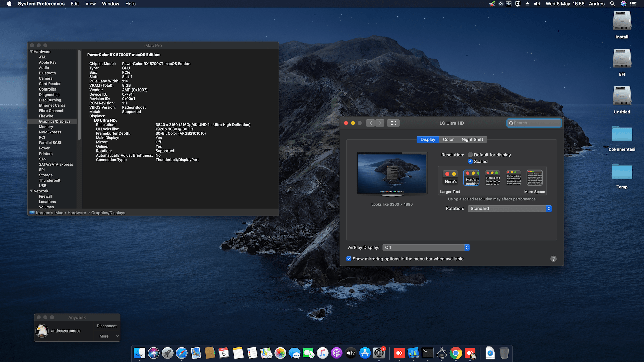Image resolution: width=644 pixels, height=362 pixels.
Task: Open the View menu
Action: (x=90, y=4)
